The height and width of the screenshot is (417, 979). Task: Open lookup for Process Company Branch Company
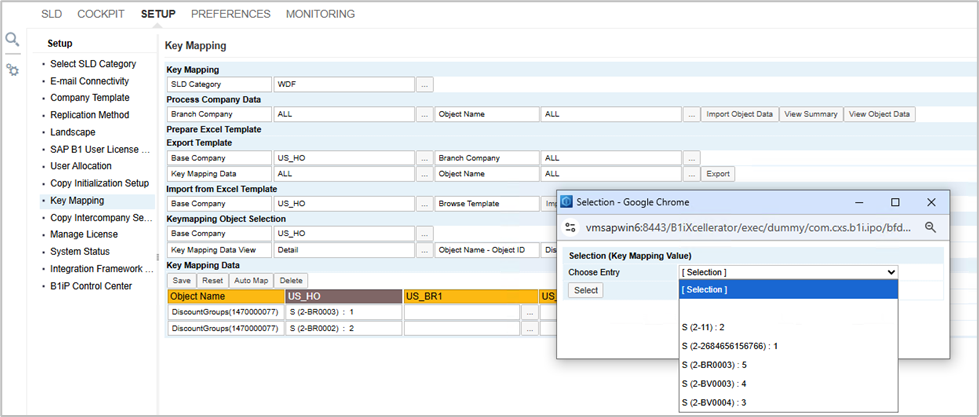pos(425,114)
